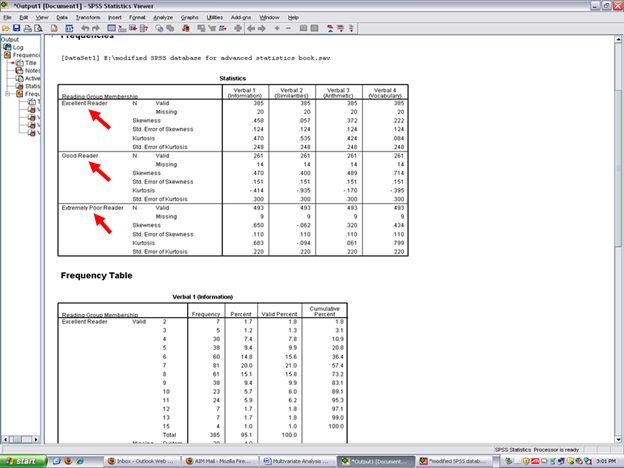Select the Statistics item in the outline pane
Image resolution: width=624 pixels, height=468 pixels.
pos(31,86)
